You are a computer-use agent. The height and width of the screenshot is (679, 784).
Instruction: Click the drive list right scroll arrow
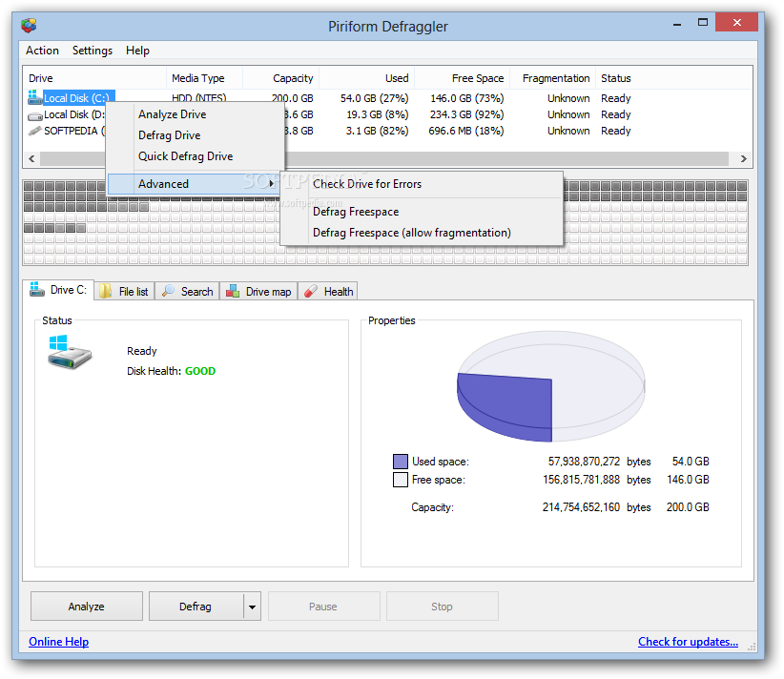[x=744, y=159]
